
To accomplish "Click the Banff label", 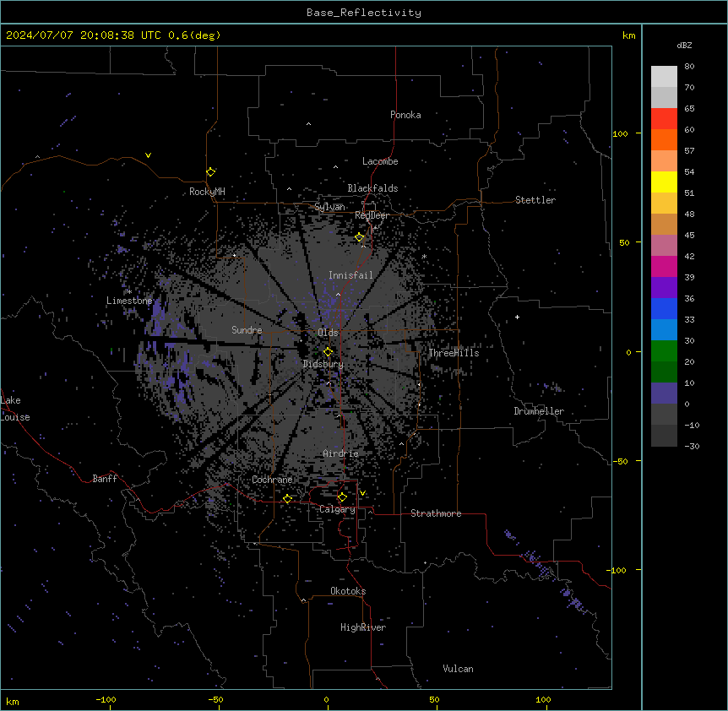I will click(105, 479).
